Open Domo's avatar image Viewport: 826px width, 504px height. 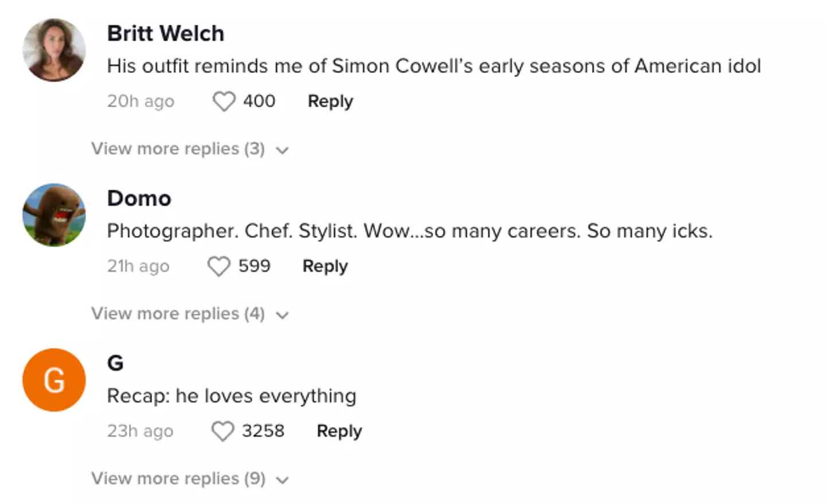point(54,215)
